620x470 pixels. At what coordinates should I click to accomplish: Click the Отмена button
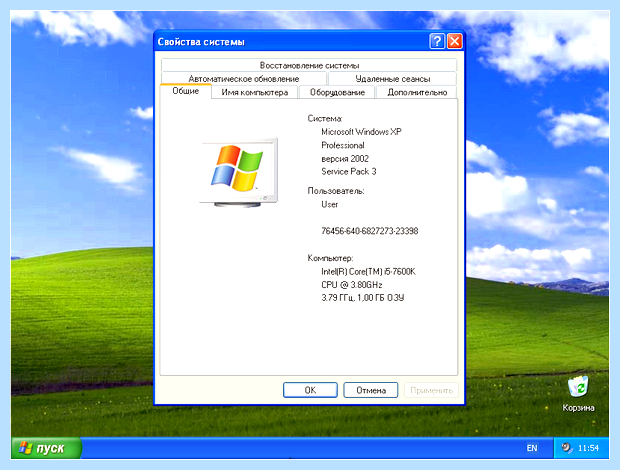pos(371,390)
